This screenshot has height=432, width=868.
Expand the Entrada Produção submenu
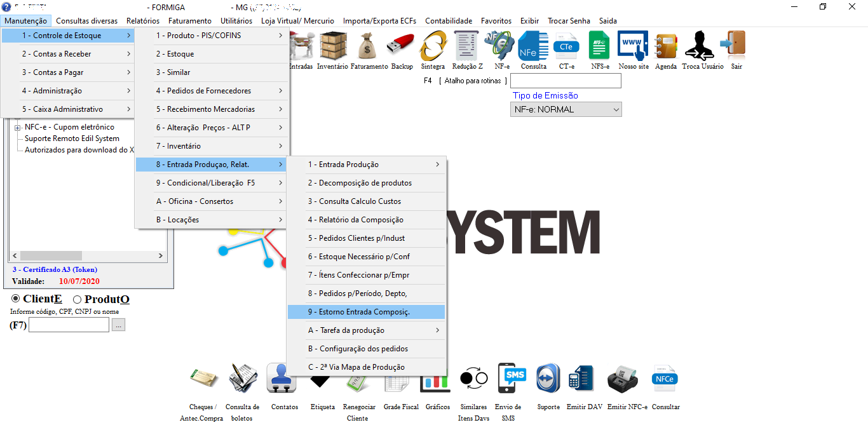(x=367, y=165)
